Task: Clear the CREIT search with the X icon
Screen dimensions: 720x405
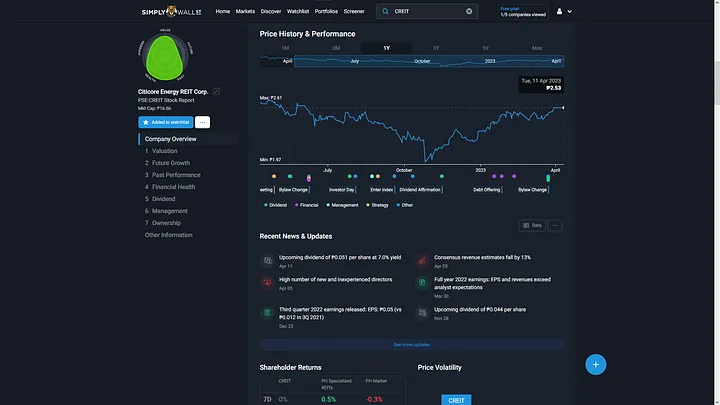Action: (469, 11)
